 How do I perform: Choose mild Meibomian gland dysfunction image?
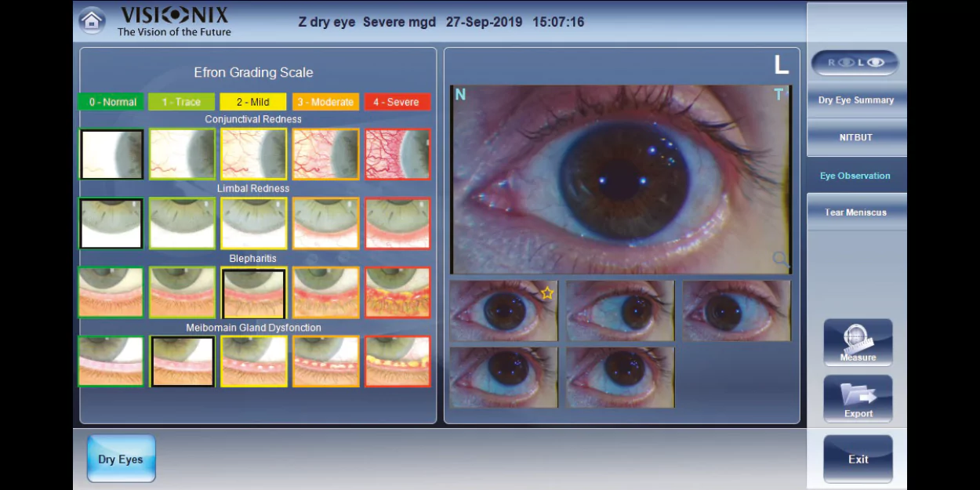(x=253, y=361)
